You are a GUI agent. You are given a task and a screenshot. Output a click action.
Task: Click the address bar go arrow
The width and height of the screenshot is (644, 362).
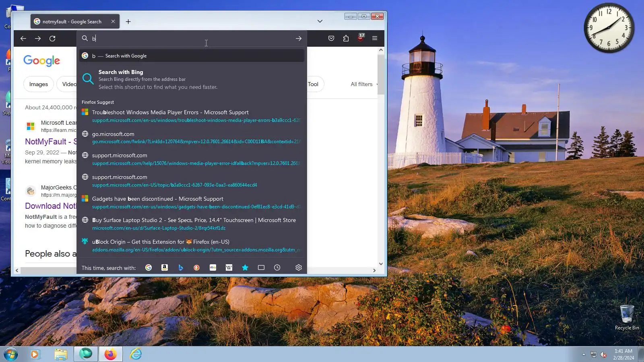(299, 39)
